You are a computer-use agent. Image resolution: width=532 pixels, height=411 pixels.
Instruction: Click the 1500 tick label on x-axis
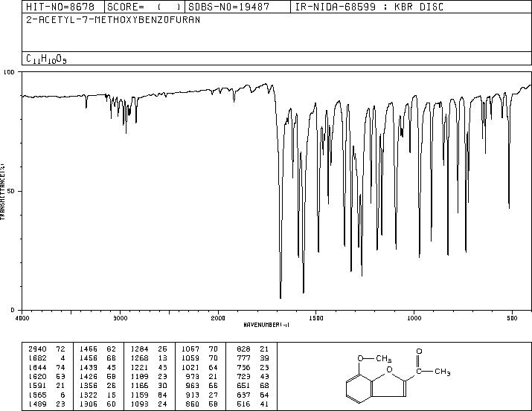(316, 318)
